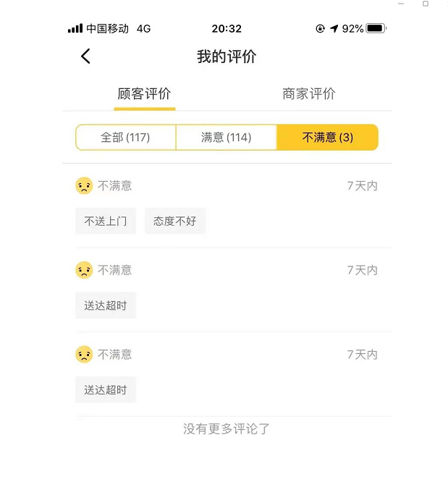Click the 我的评价 page title
Image resolution: width=448 pixels, height=477 pixels.
227,56
